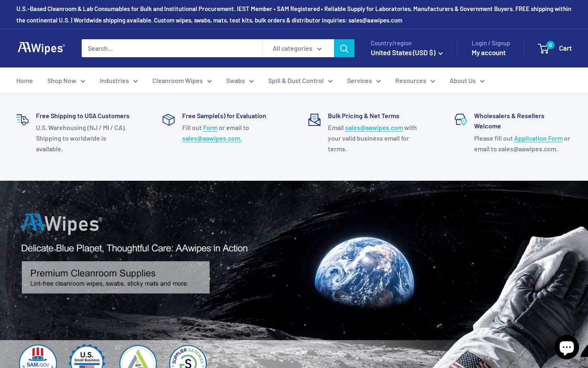Open United States (USD $) country selector
588x368 pixels.
click(x=407, y=53)
